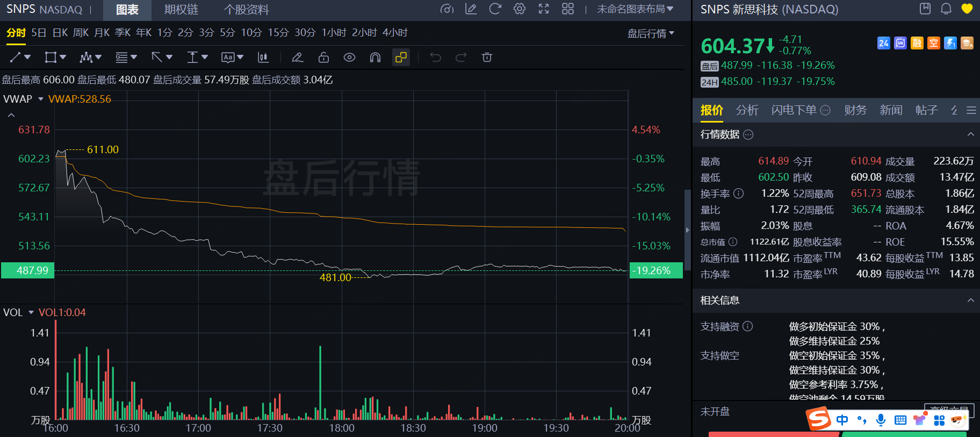Select the 5日 chart period
The height and width of the screenshot is (437, 980).
(39, 33)
